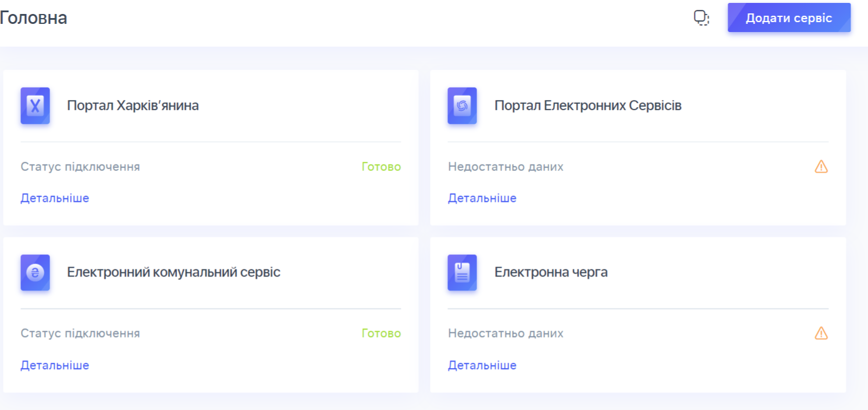
Task: Open Детальніше for Електронний комунальний сервіс
Action: [55, 365]
